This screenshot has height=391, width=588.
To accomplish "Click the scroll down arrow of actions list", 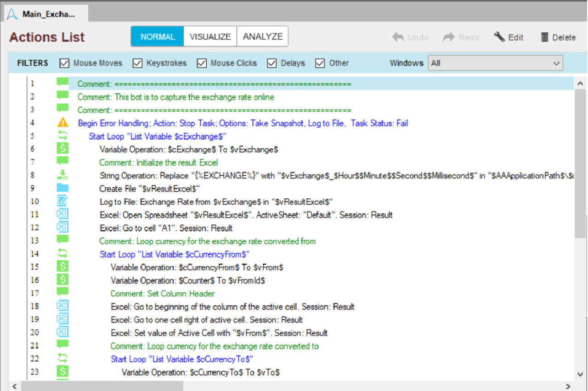I will pyautogui.click(x=580, y=374).
